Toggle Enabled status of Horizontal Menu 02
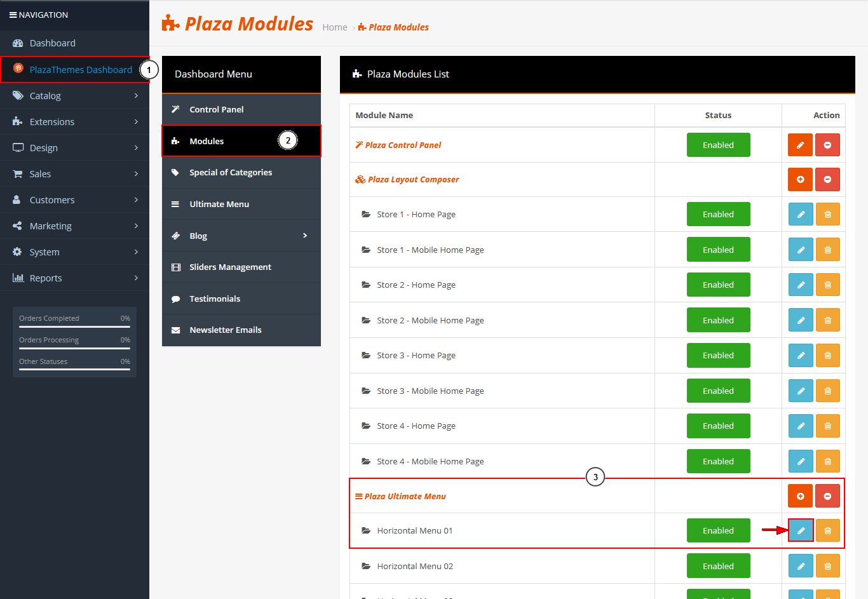This screenshot has height=599, width=868. [718, 566]
